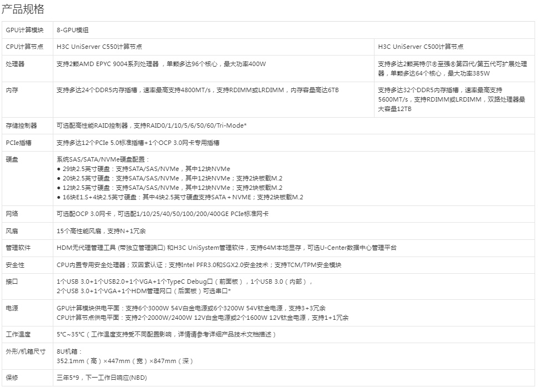The width and height of the screenshot is (539, 392).
Task: Select the 网络 row label
Action: 12,214
